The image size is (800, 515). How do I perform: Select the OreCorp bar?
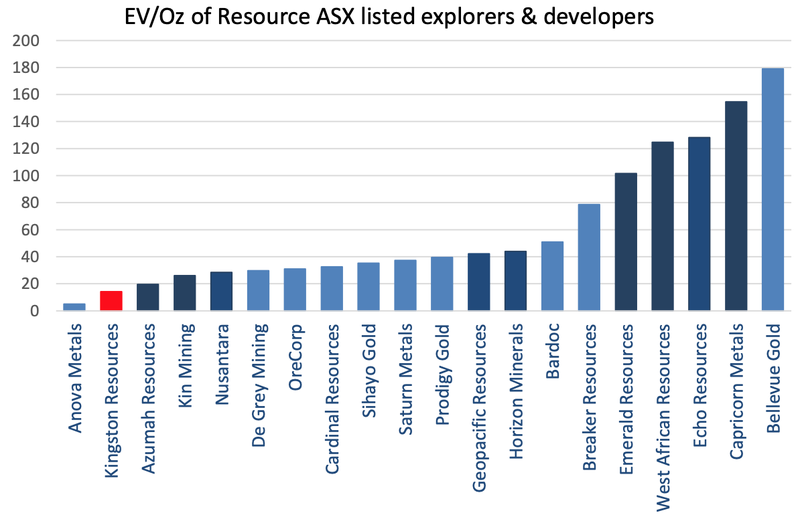[x=295, y=289]
